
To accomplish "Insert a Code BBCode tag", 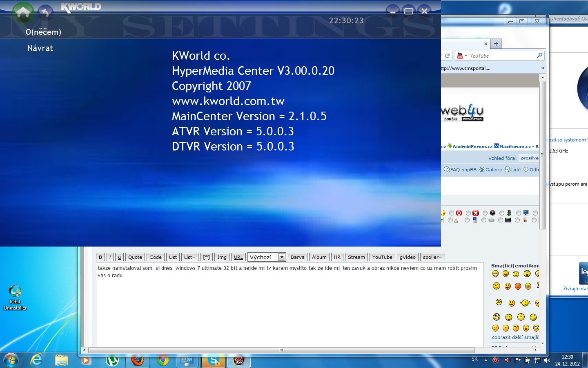I will click(x=156, y=257).
